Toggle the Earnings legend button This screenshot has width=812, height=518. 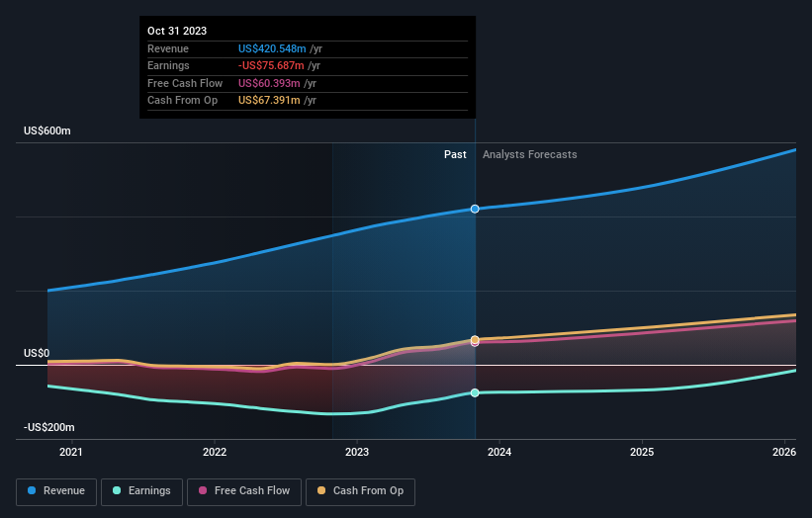click(x=141, y=491)
